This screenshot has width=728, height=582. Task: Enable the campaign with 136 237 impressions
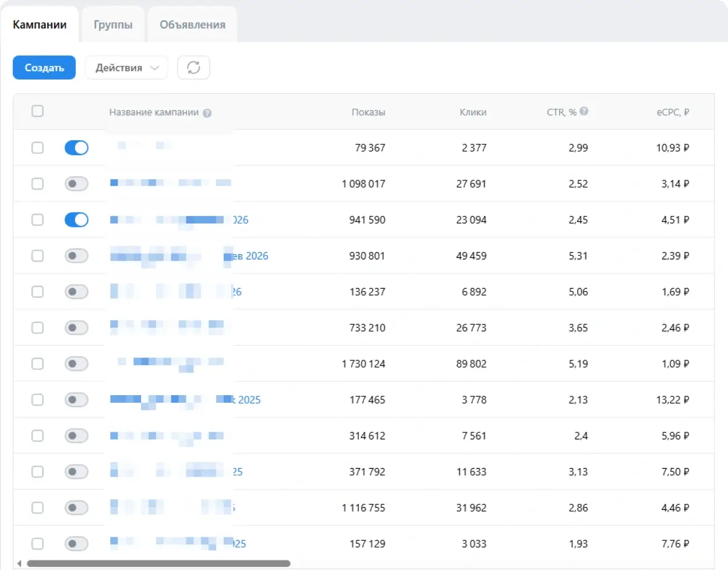76,292
